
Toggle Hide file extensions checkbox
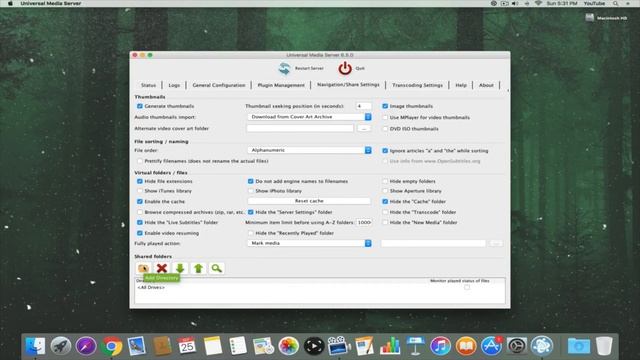click(x=140, y=181)
